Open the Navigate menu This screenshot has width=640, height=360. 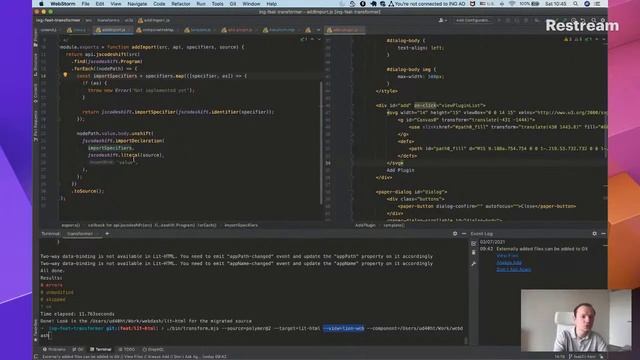(137, 4)
